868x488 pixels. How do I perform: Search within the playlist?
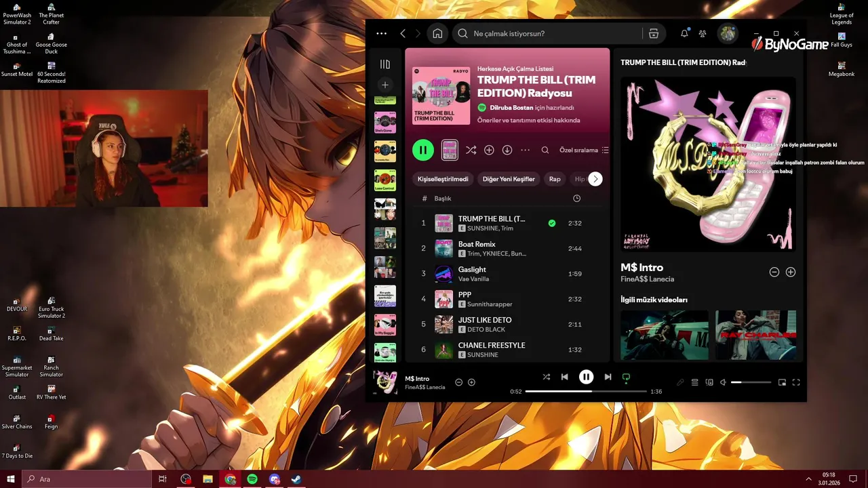point(545,150)
